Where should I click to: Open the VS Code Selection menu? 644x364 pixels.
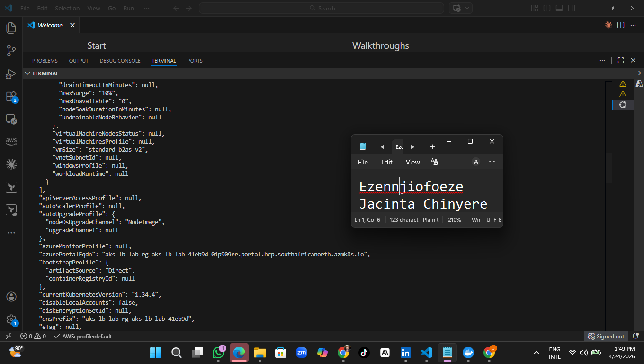pyautogui.click(x=67, y=8)
